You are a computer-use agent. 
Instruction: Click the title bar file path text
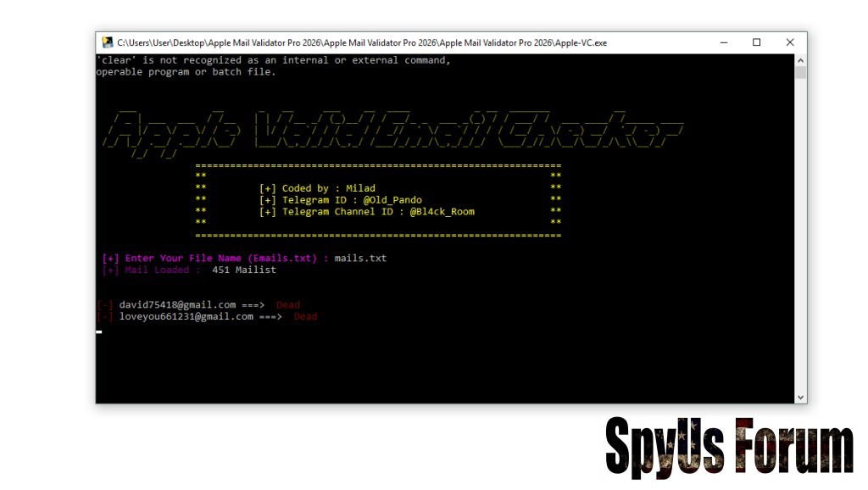click(361, 42)
